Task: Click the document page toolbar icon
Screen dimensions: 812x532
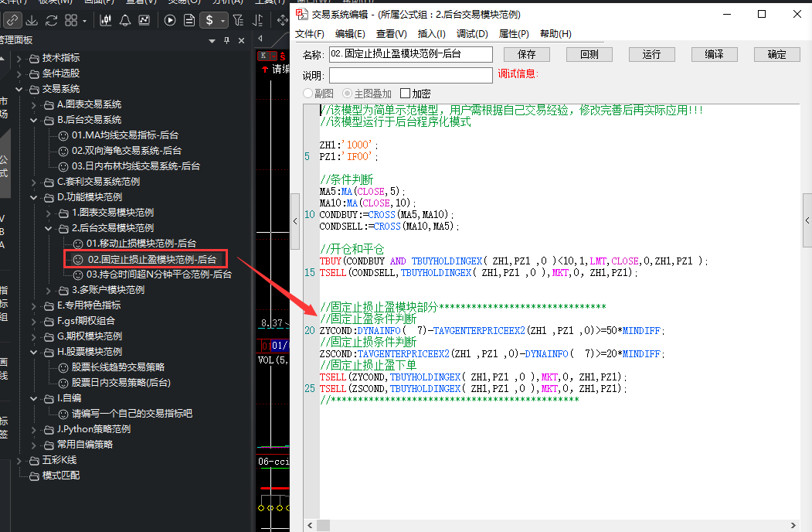Action: (x=189, y=20)
